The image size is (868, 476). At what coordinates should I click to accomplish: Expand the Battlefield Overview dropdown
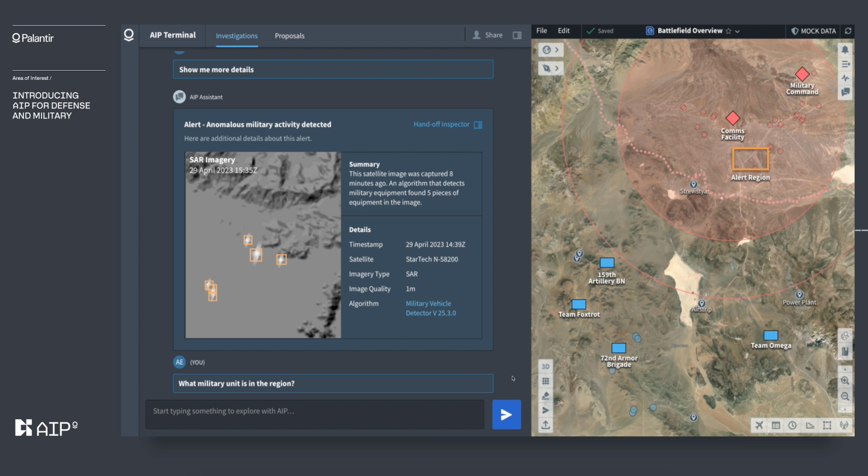pyautogui.click(x=737, y=31)
